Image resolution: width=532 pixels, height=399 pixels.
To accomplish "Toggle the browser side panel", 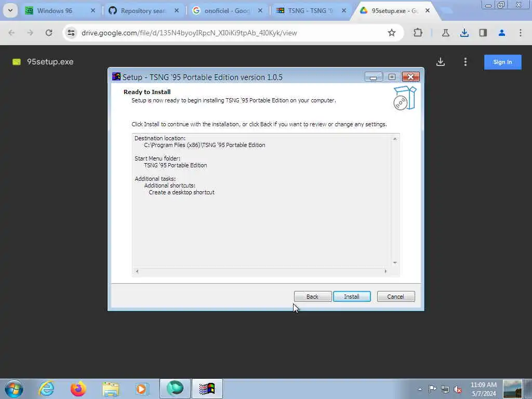I will click(x=483, y=33).
